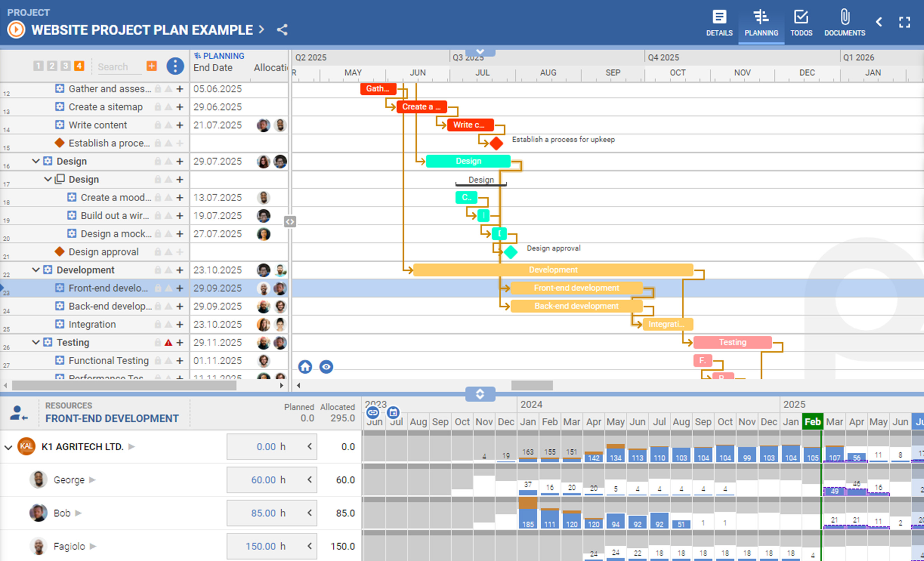Image resolution: width=924 pixels, height=561 pixels.
Task: Click the resource assignment person icon
Action: (19, 413)
